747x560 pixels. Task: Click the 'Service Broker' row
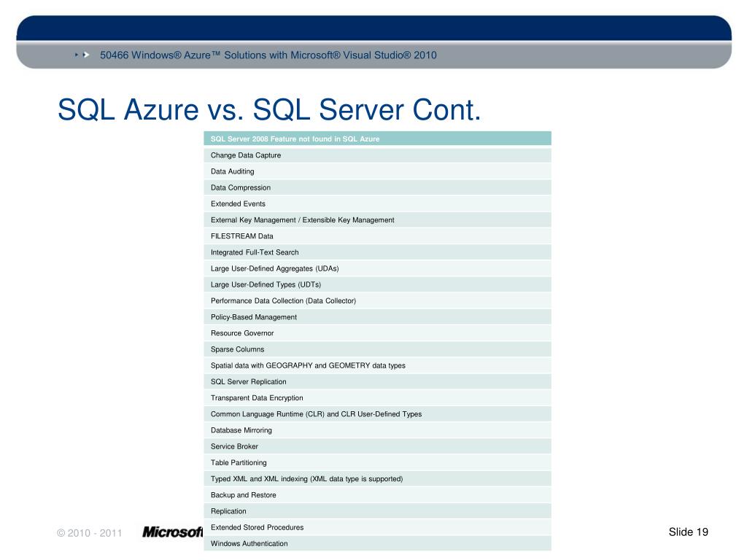[377, 447]
